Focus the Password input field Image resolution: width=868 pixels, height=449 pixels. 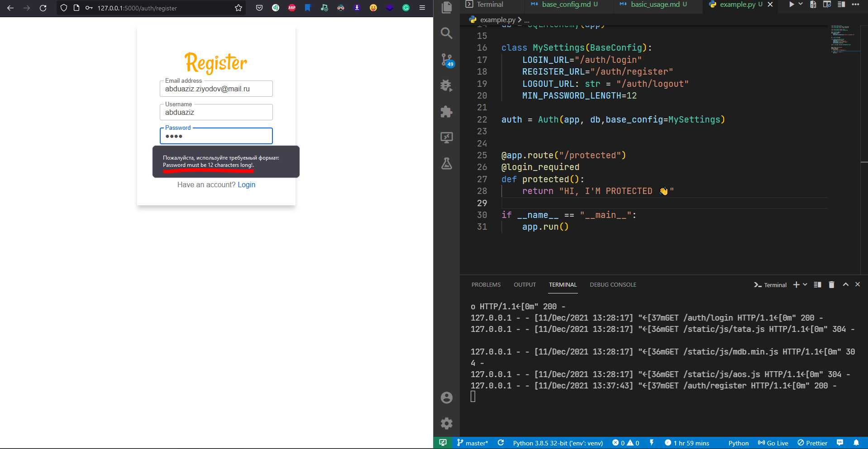216,136
